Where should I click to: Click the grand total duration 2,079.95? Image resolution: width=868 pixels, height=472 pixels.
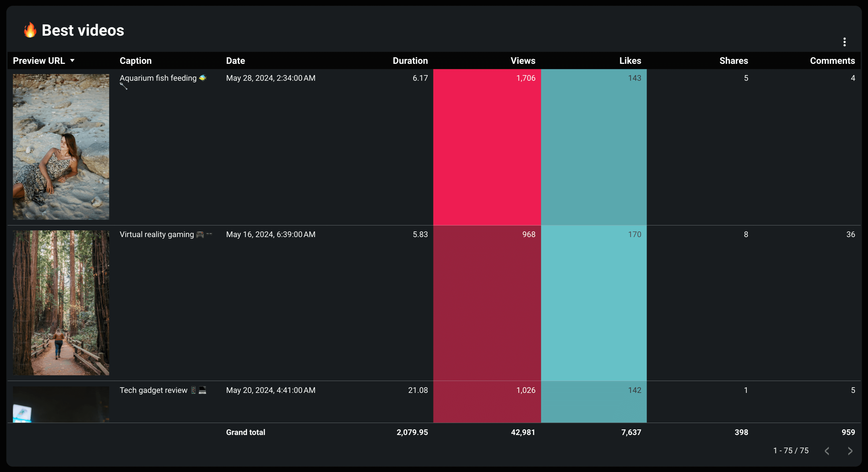[x=412, y=432]
